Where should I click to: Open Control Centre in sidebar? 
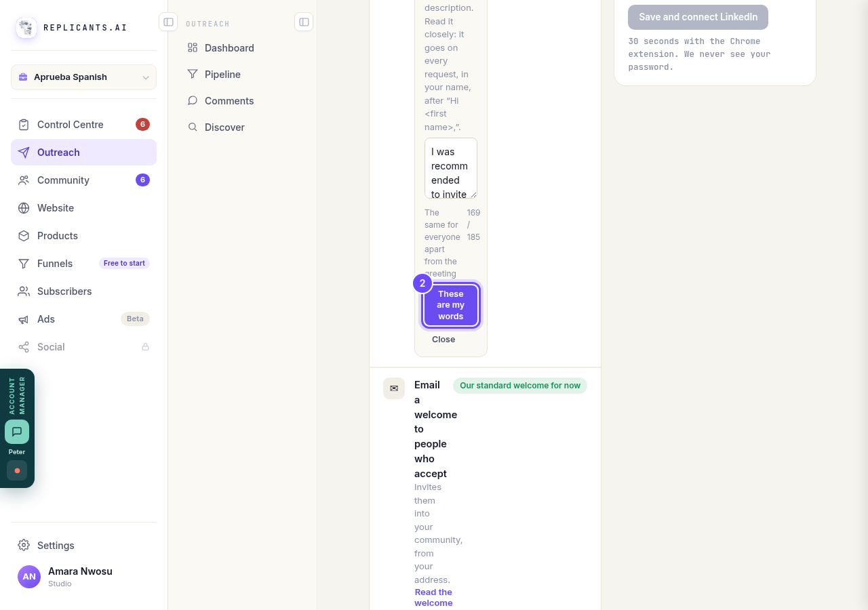83,125
